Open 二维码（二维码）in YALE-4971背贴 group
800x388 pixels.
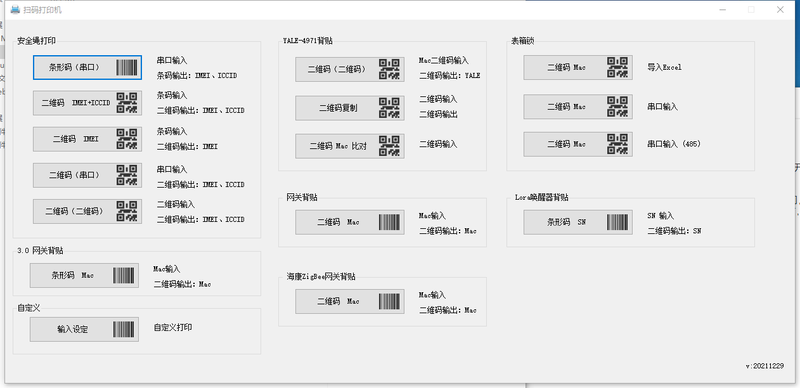(349, 69)
